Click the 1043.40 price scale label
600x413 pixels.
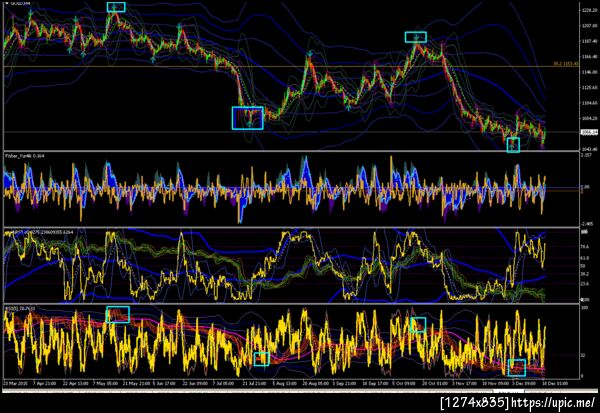tap(589, 149)
